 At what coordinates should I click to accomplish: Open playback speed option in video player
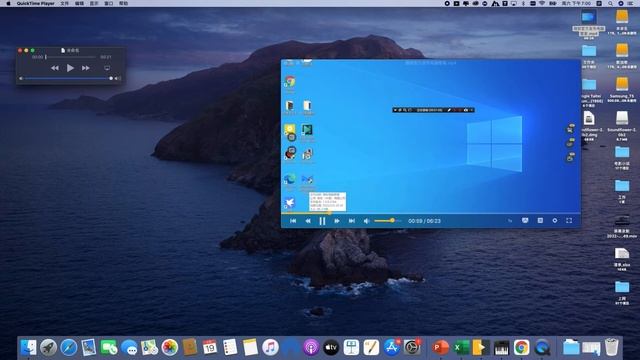click(510, 221)
